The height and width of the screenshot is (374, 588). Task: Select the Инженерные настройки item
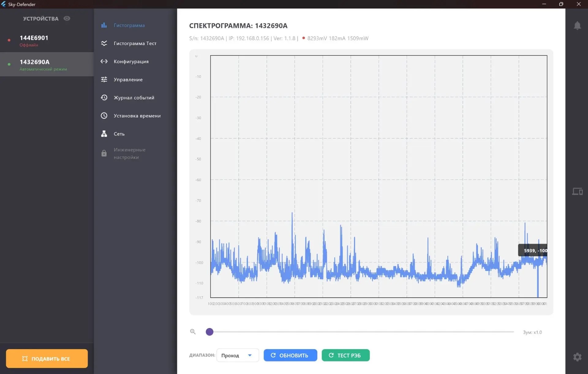point(135,153)
